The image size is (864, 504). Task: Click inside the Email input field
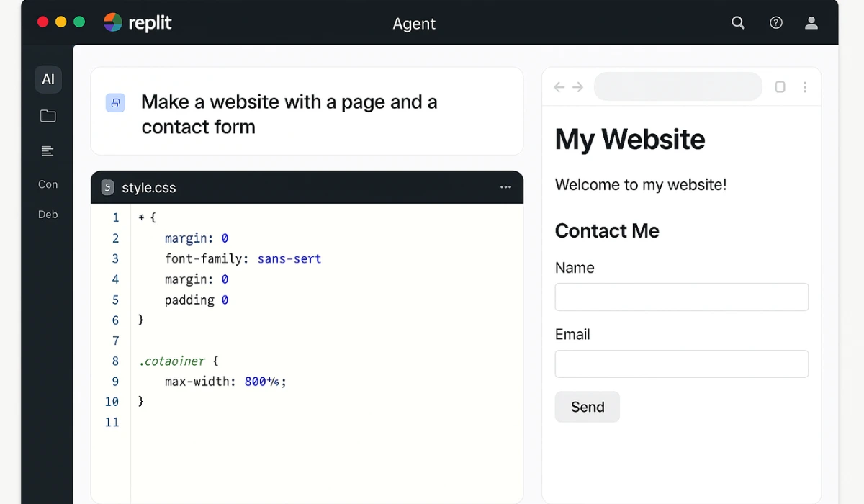tap(681, 364)
